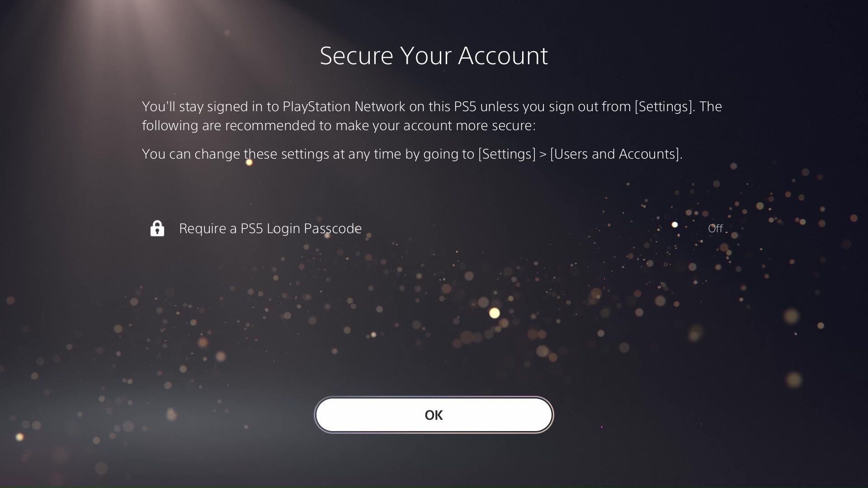Select the account security explanation paragraph

(431, 116)
